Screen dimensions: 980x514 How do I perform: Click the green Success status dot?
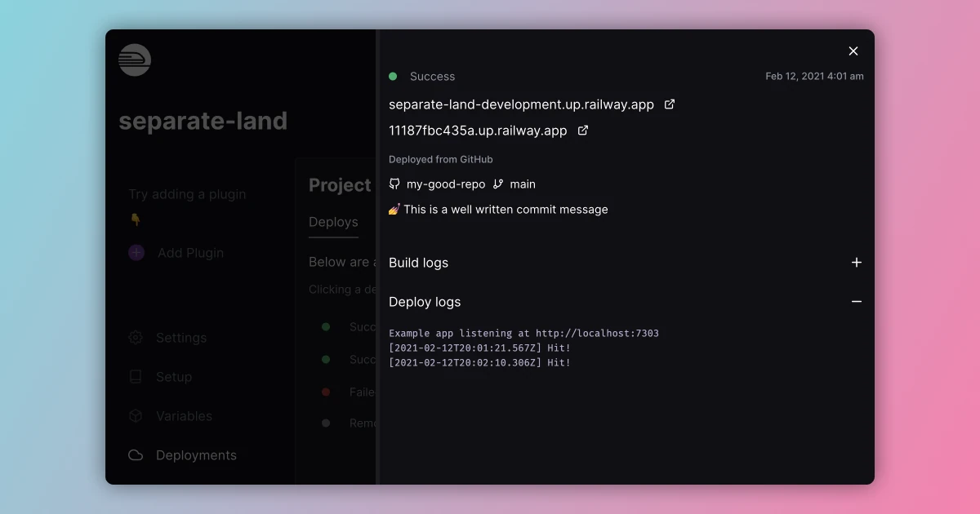(x=393, y=76)
